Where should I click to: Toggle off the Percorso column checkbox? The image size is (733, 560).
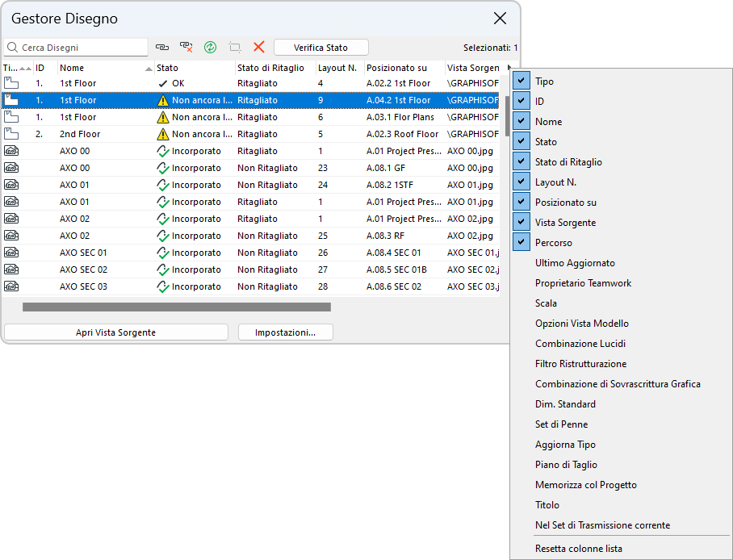(x=522, y=243)
